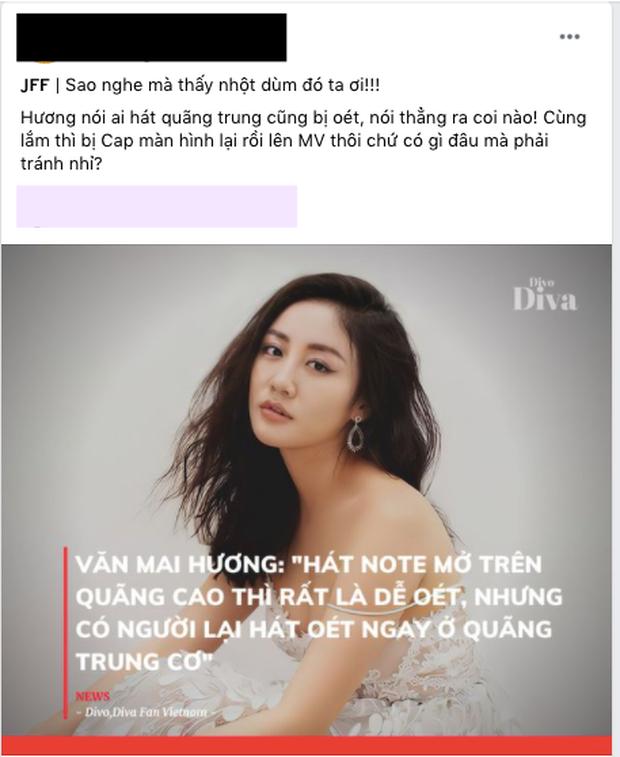The width and height of the screenshot is (620, 757).
Task: Click the red vertical bar beside headline
Action: point(66,632)
